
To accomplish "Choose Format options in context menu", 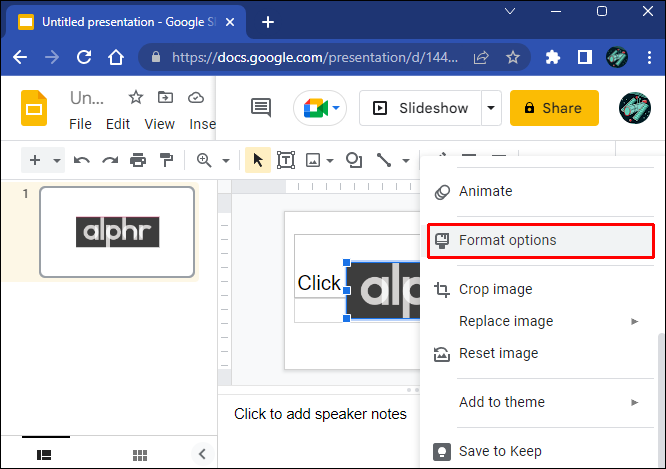I will point(540,240).
